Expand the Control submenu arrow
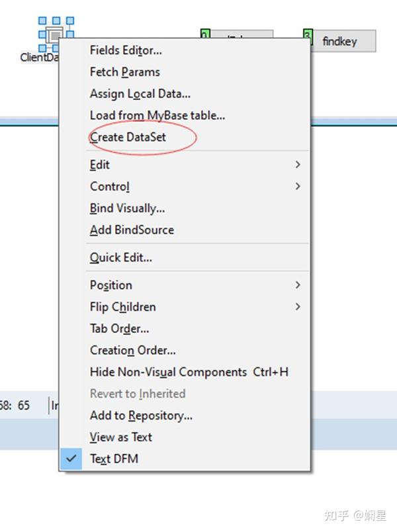397x532 pixels. point(297,187)
